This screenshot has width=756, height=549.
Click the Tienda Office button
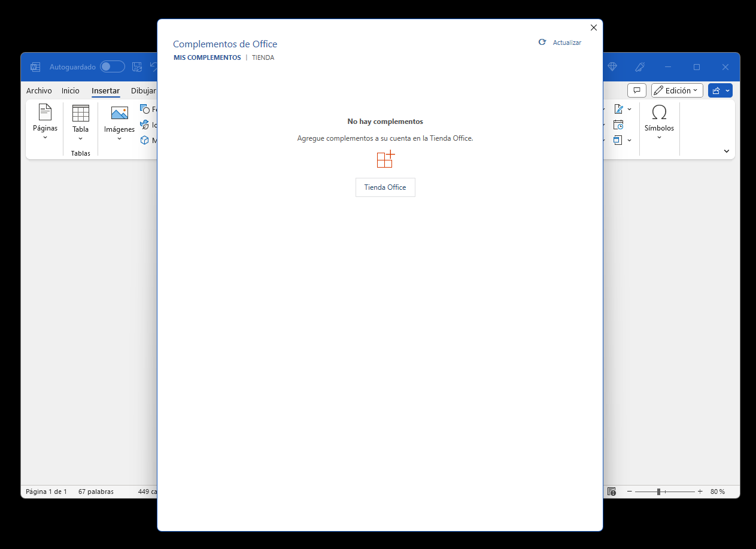pos(385,187)
